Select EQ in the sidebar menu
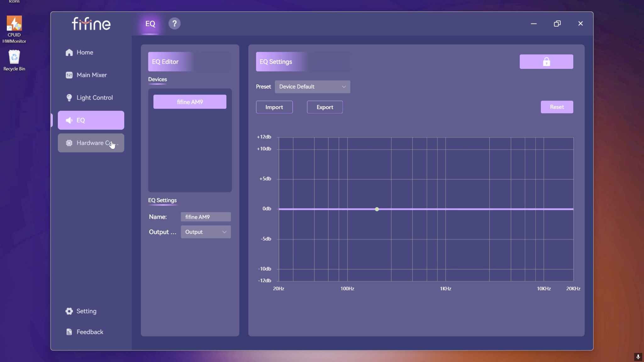The height and width of the screenshot is (362, 644). point(91,120)
